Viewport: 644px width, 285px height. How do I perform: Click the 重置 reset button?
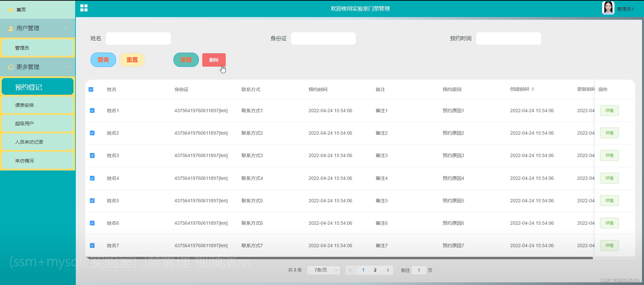[x=132, y=60]
